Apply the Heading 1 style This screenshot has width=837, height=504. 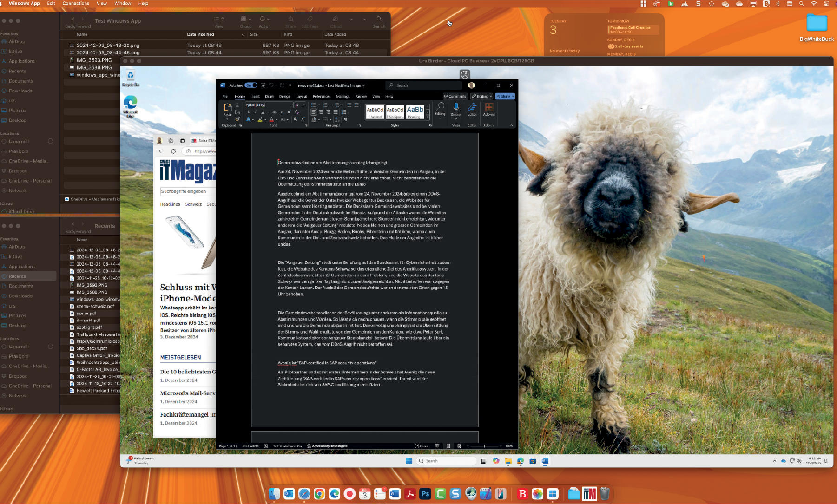(415, 112)
